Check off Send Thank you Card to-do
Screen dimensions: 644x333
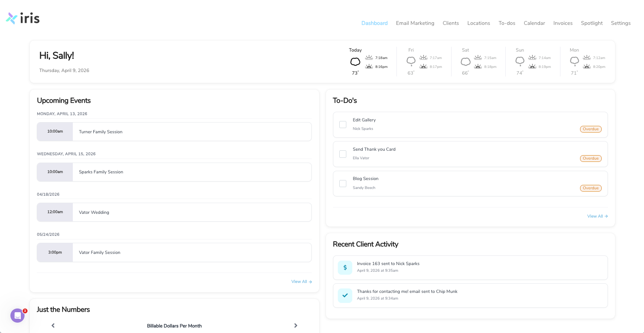[343, 154]
